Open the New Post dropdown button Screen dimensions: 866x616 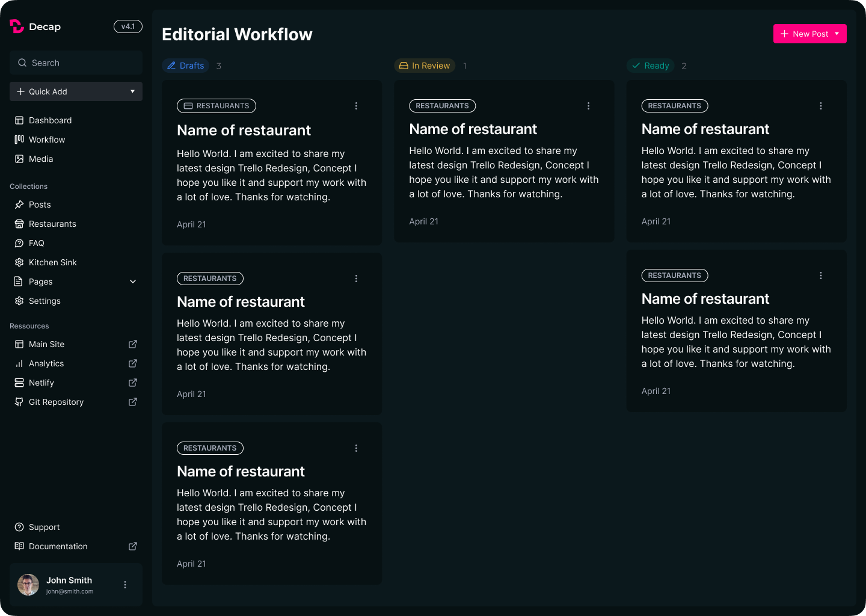pos(809,34)
